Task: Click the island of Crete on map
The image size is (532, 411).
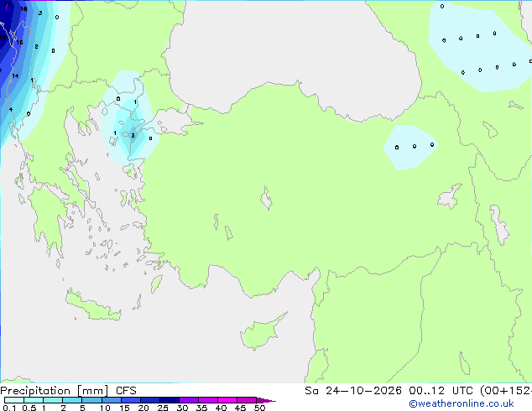Action: [x=93, y=306]
